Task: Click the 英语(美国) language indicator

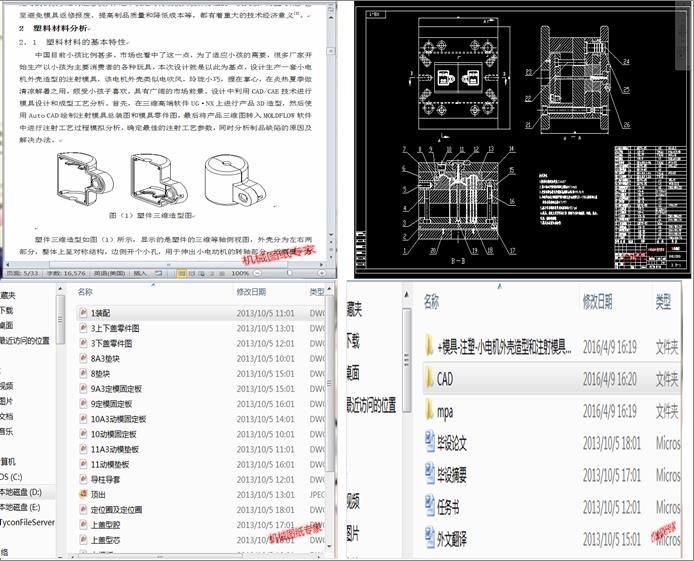Action: 109,273
